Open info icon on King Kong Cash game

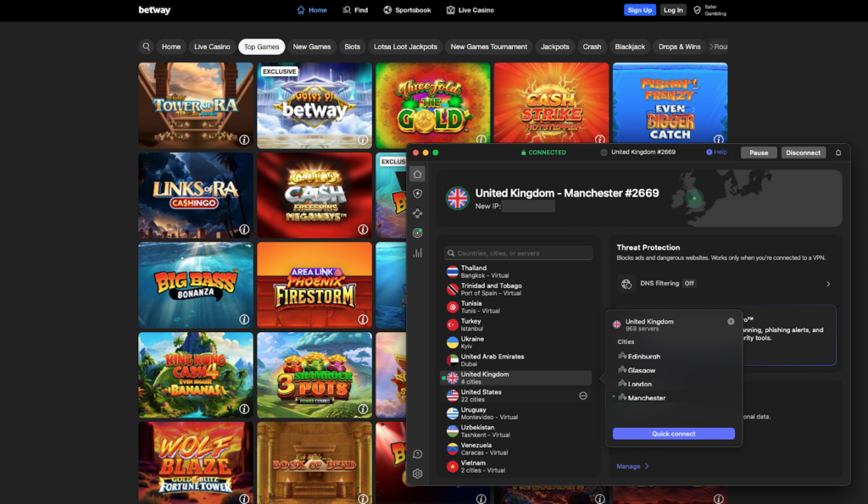244,409
